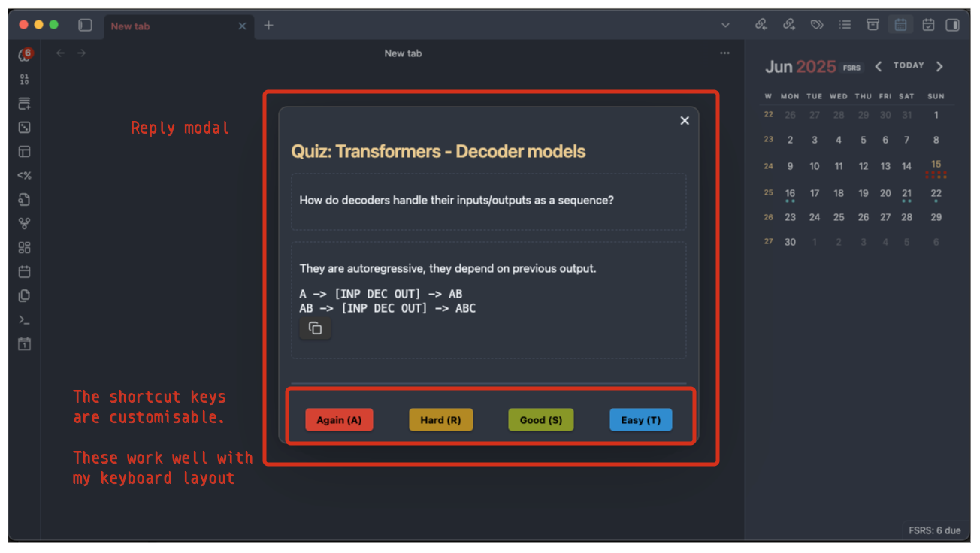The width and height of the screenshot is (980, 553).
Task: Open the outline list panel icon
Action: [x=845, y=25]
